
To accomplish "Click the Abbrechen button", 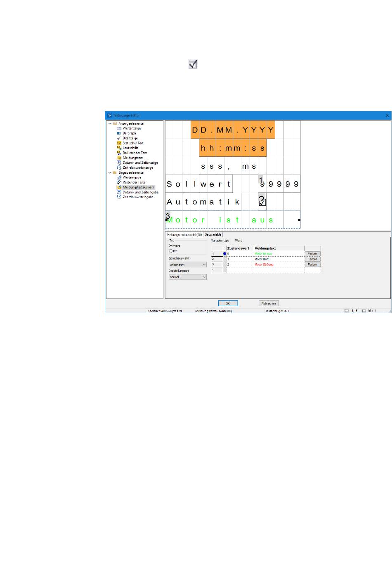I will [x=269, y=303].
